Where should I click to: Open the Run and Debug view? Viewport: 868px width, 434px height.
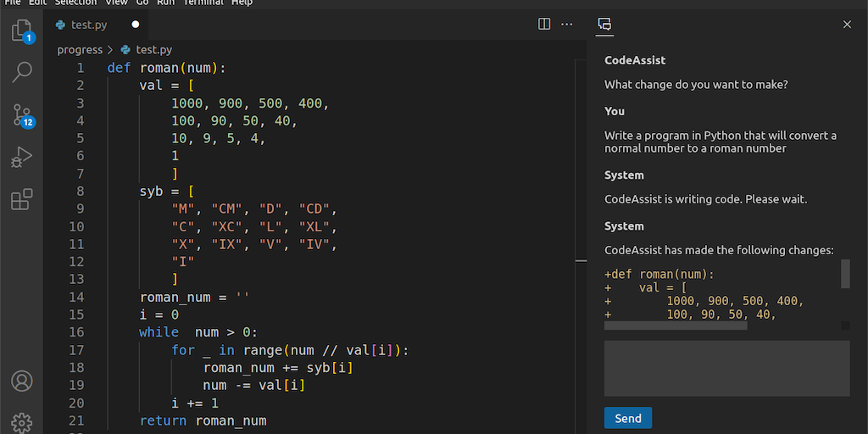(x=22, y=158)
